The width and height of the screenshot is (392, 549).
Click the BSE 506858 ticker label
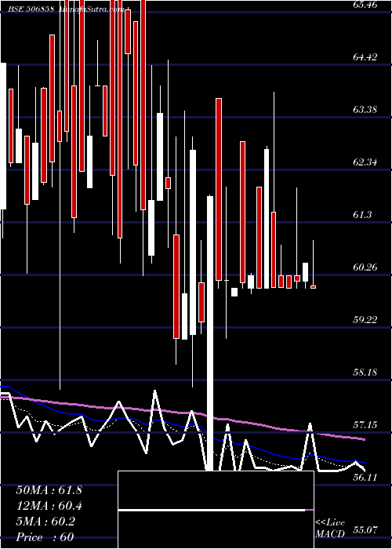[31, 9]
